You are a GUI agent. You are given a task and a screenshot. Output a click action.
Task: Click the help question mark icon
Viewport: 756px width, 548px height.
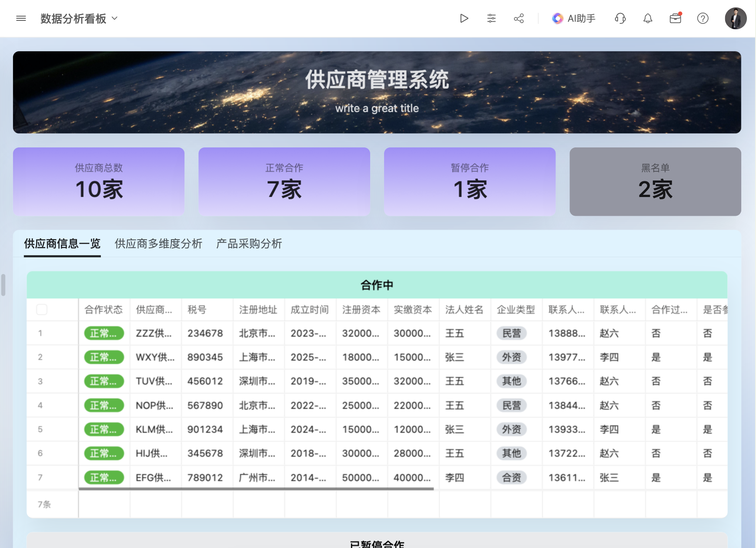pos(702,18)
